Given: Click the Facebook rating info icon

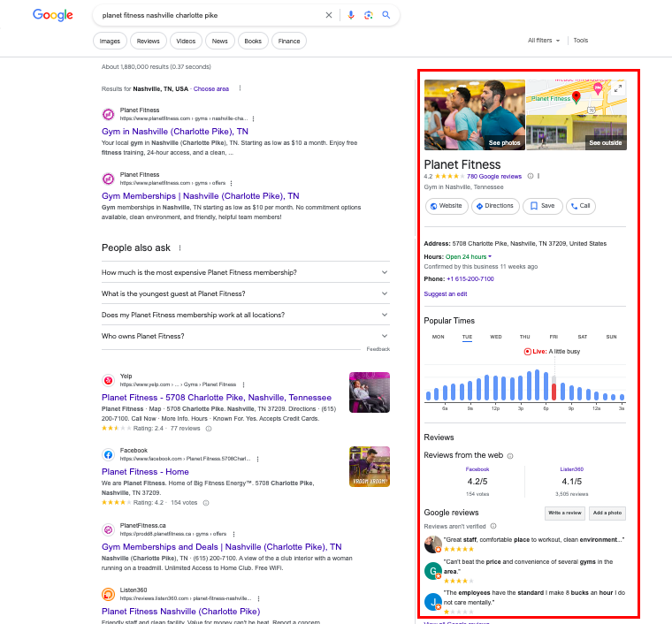Looking at the screenshot, I should tap(206, 503).
